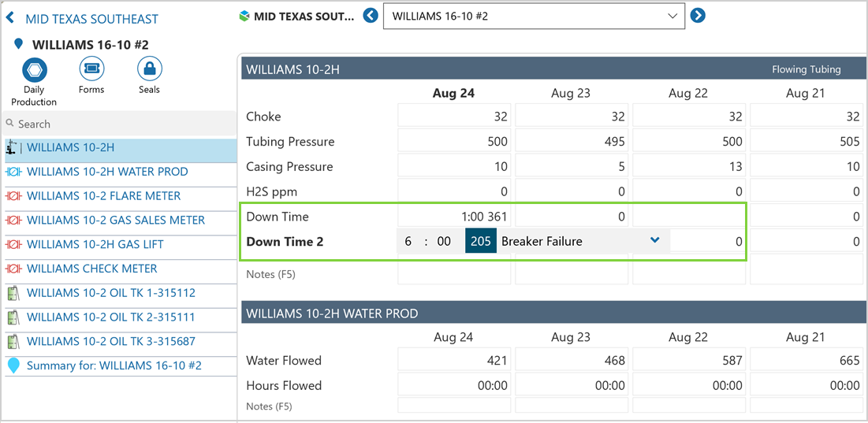Click the Aug 24 Tubing Pressure field
Image resolution: width=868 pixels, height=423 pixels.
tap(455, 142)
